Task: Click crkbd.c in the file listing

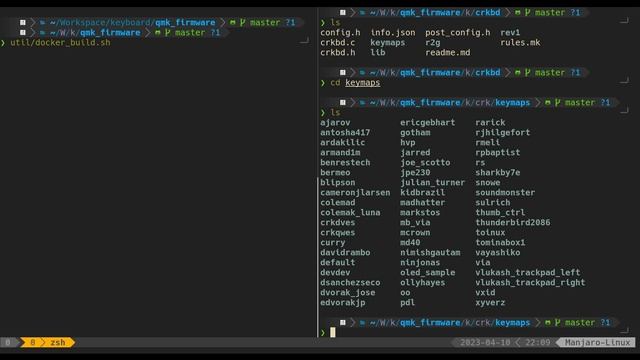Action: click(x=338, y=42)
